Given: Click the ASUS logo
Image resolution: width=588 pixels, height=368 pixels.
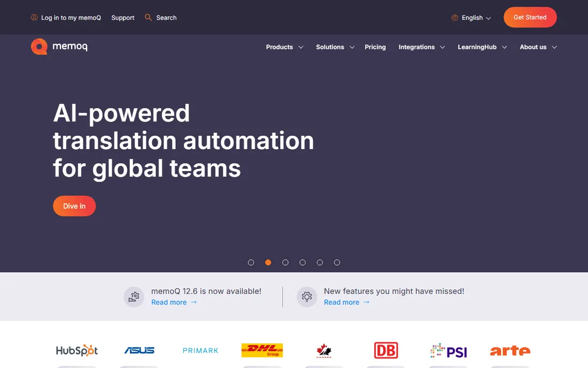Looking at the screenshot, I should point(139,350).
